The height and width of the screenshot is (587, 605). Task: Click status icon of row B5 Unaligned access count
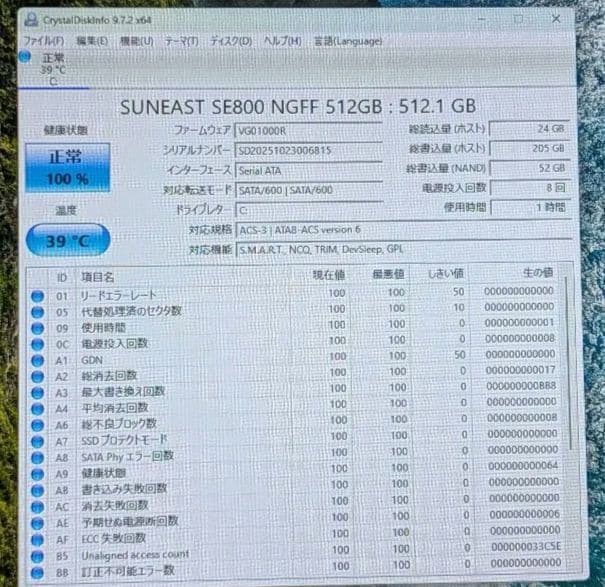pos(37,556)
